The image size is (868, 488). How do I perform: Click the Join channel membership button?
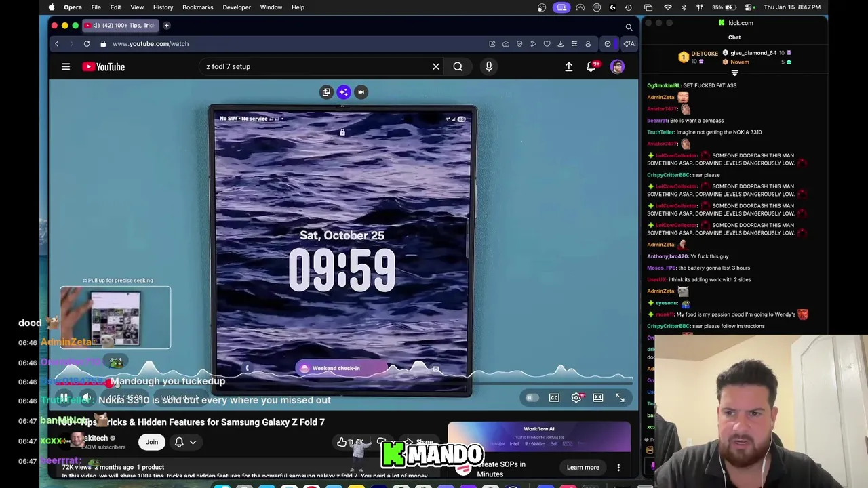click(x=152, y=442)
